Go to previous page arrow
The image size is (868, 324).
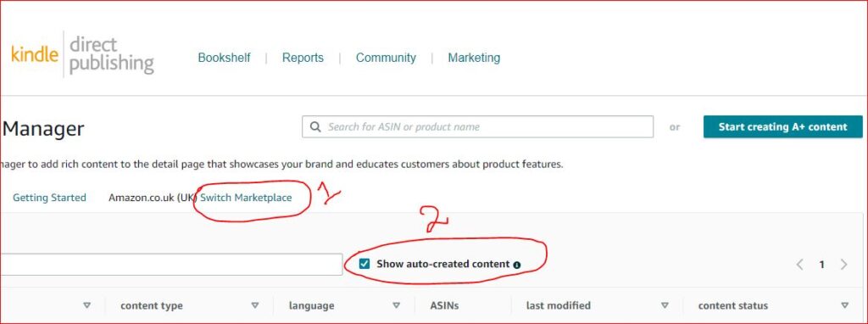[x=799, y=265]
